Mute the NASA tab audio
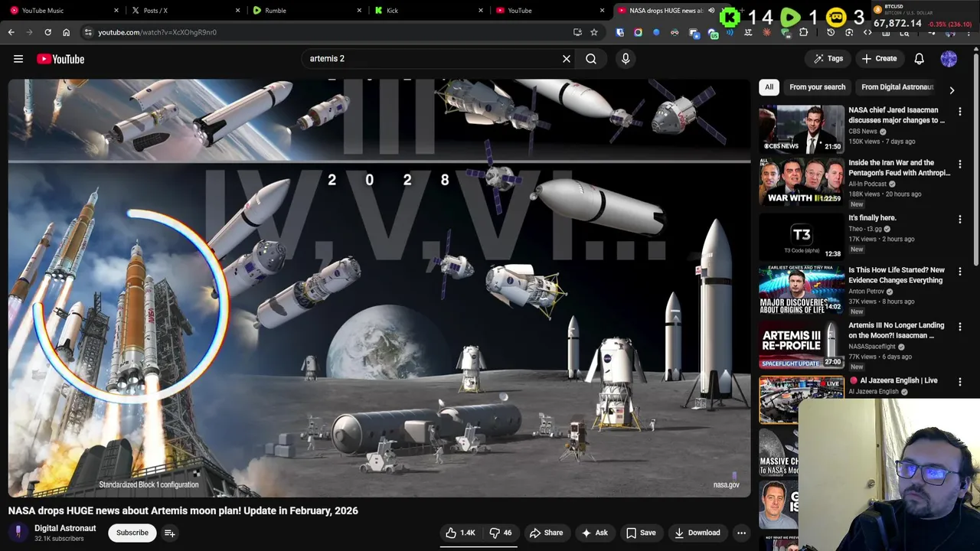This screenshot has height=551, width=980. pos(711,11)
